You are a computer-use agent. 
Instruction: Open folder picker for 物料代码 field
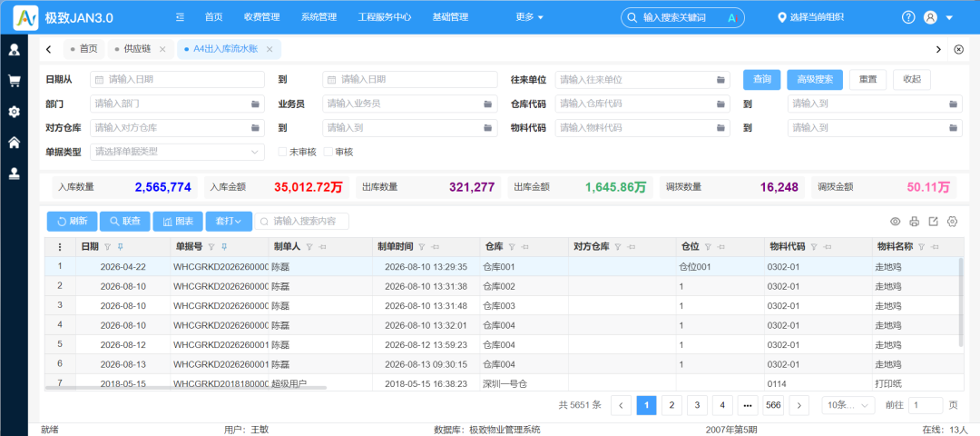tap(720, 127)
